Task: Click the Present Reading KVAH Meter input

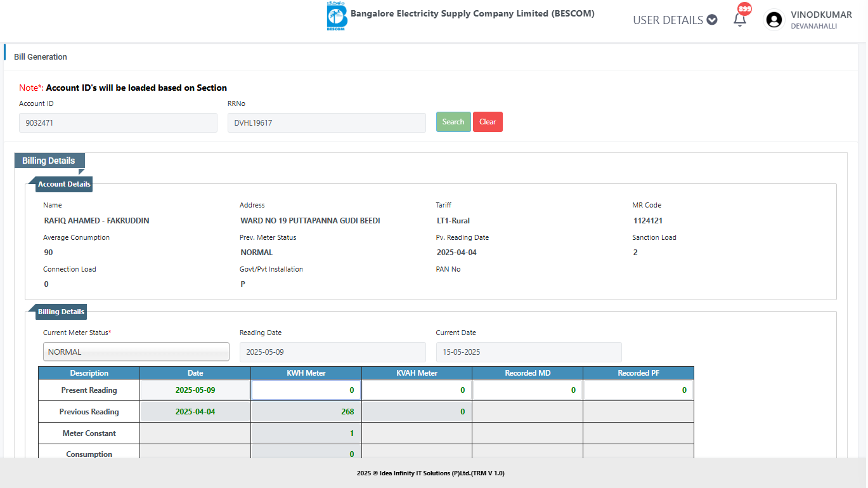Action: 417,390
